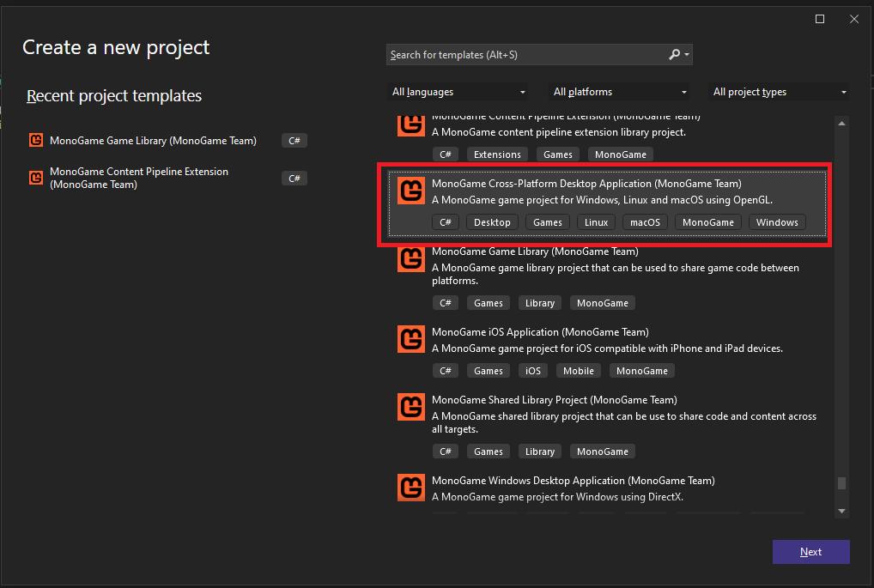Image resolution: width=874 pixels, height=588 pixels.
Task: Click MonoGame Content Pipeline Extension icon in recents
Action: tap(36, 178)
